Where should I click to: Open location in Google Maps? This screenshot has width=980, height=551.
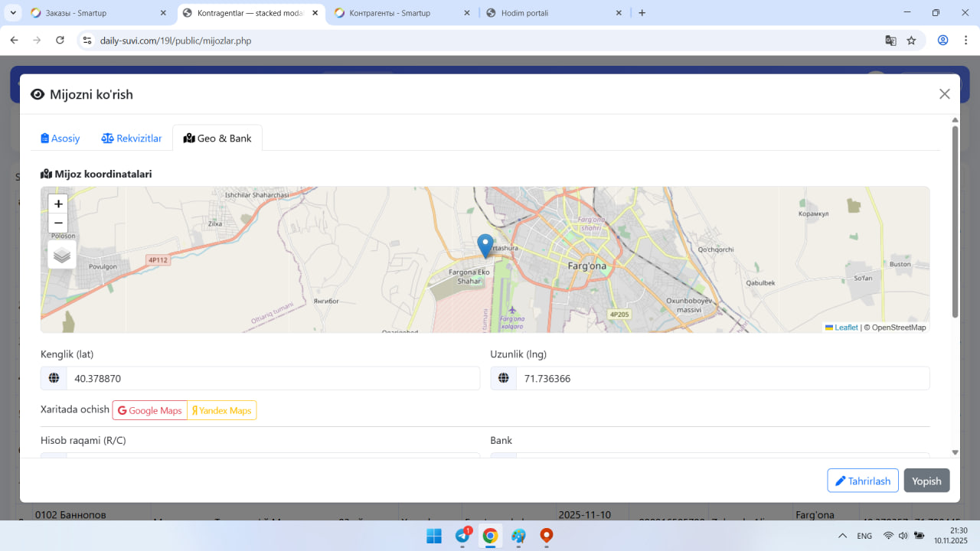click(x=150, y=411)
